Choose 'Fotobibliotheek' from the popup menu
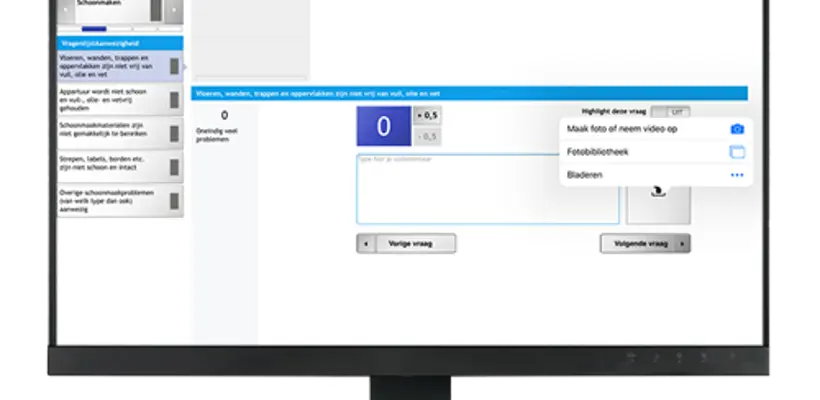The width and height of the screenshot is (820, 400). (x=656, y=152)
